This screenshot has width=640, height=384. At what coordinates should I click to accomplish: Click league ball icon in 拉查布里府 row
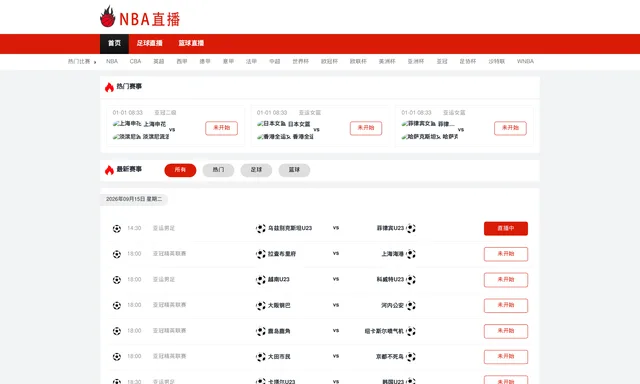[117, 254]
